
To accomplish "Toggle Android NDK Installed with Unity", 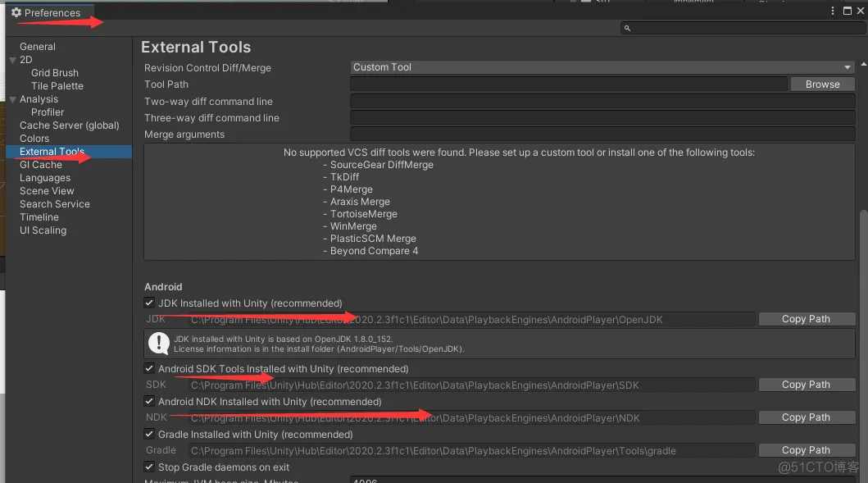I will 149,401.
